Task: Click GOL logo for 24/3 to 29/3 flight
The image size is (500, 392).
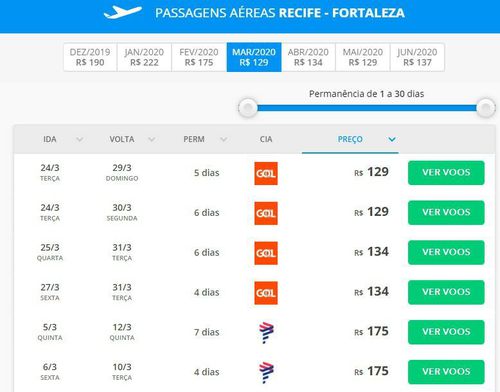Action: (x=266, y=173)
